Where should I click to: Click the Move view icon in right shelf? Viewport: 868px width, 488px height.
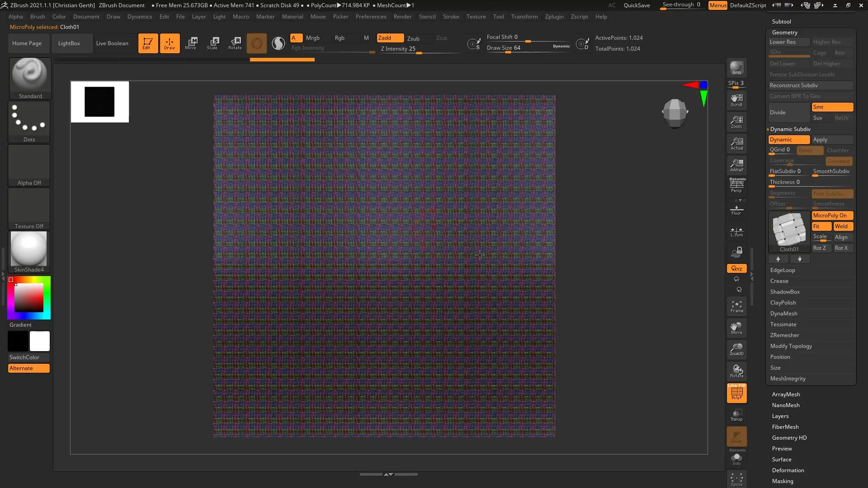coord(736,328)
